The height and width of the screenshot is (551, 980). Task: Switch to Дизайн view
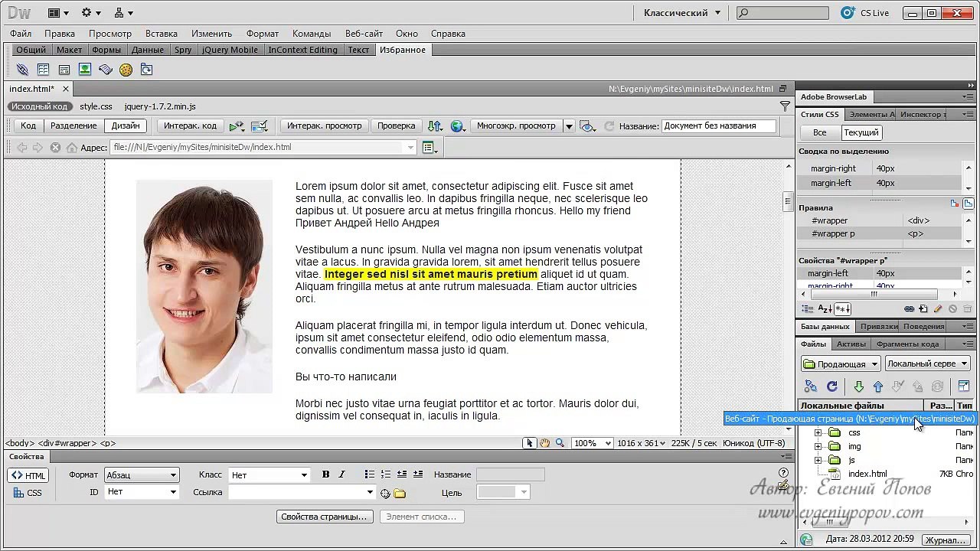pos(126,126)
